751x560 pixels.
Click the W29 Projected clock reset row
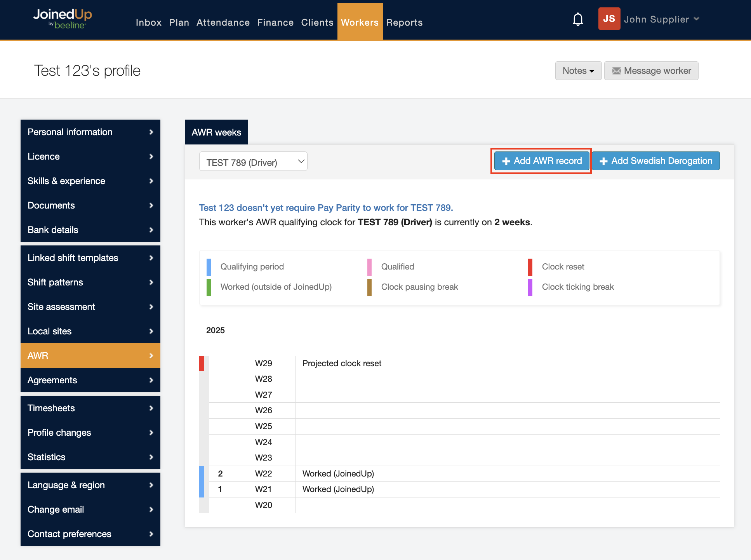(342, 363)
